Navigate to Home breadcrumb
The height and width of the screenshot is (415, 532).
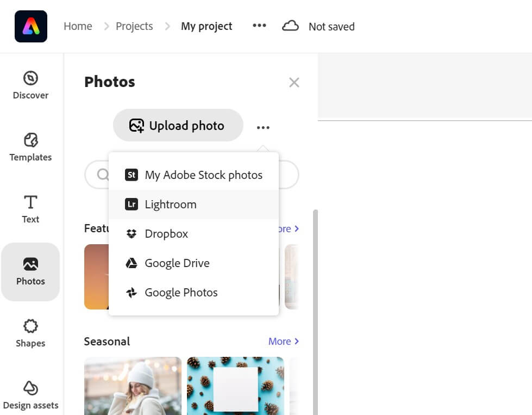click(78, 26)
